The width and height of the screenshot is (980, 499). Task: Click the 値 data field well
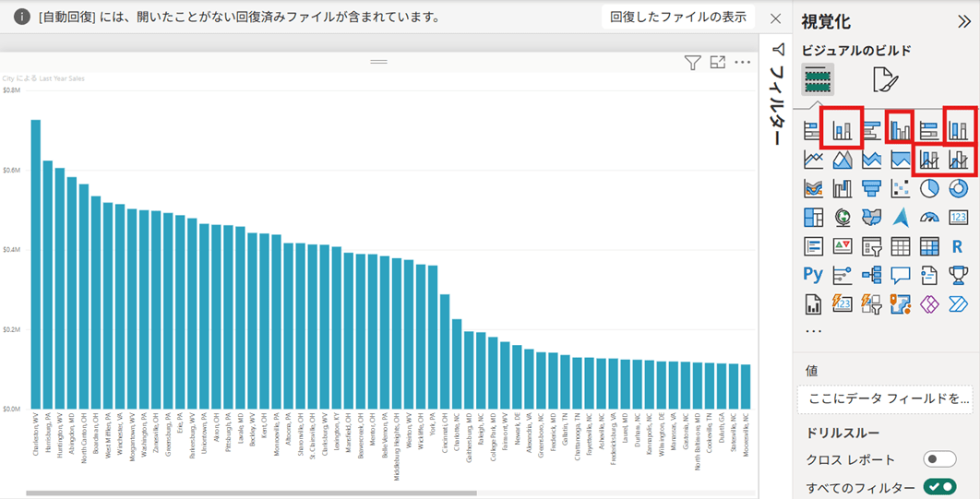pos(884,399)
